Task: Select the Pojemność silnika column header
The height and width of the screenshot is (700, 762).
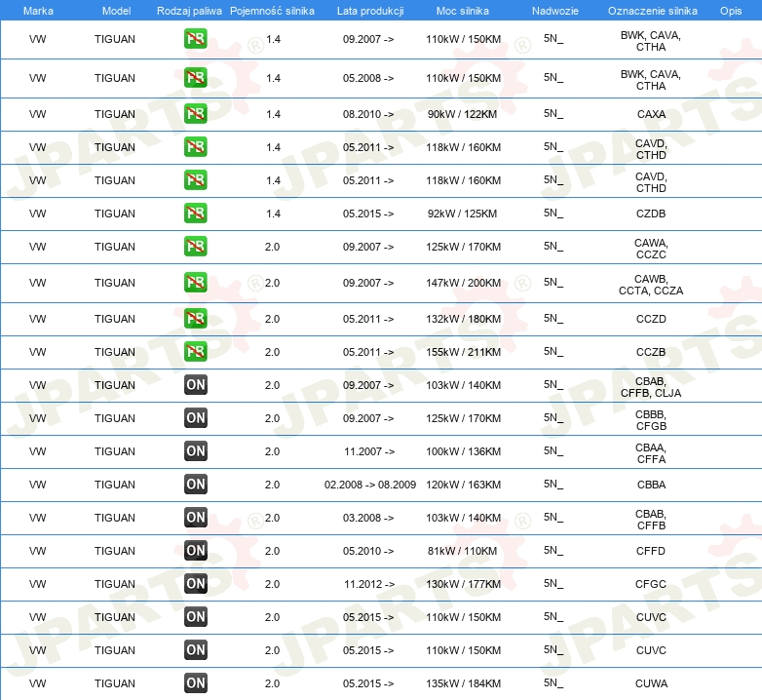Action: (272, 11)
